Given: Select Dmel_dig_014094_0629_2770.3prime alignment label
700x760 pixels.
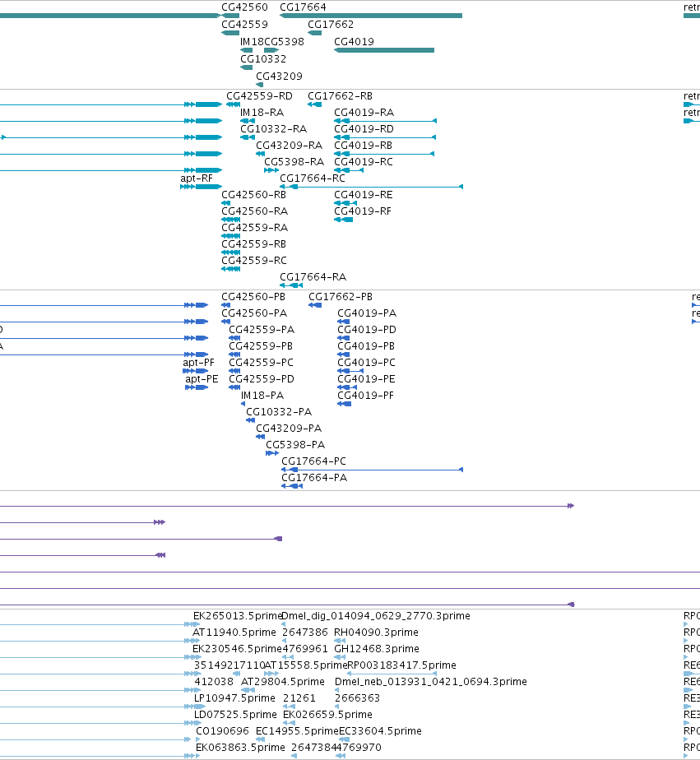Looking at the screenshot, I should tap(376, 616).
